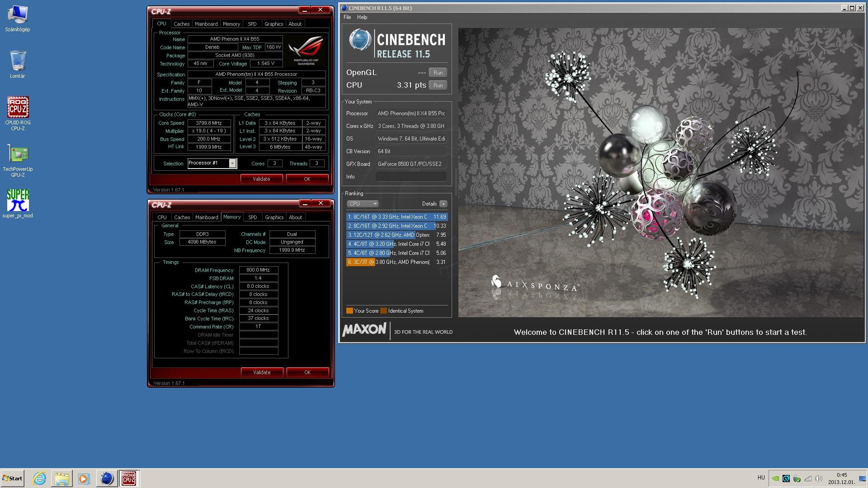Open the safely remove hardware tray icon
Screen dimensions: 868x488
[x=797, y=479]
